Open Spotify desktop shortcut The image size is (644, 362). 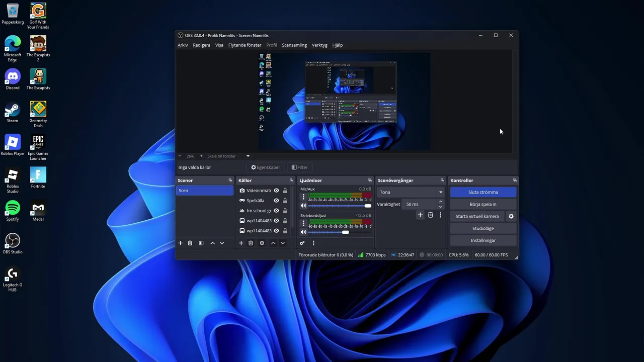tap(13, 211)
